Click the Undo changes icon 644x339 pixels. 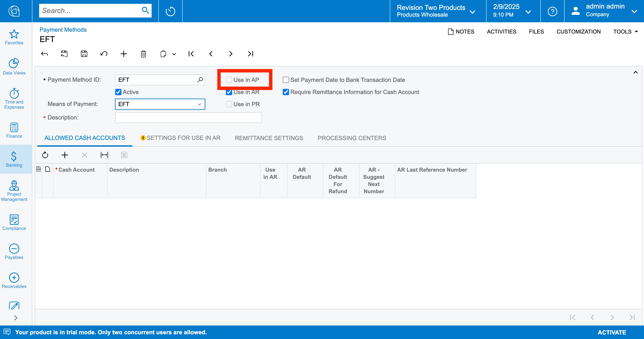[x=104, y=54]
